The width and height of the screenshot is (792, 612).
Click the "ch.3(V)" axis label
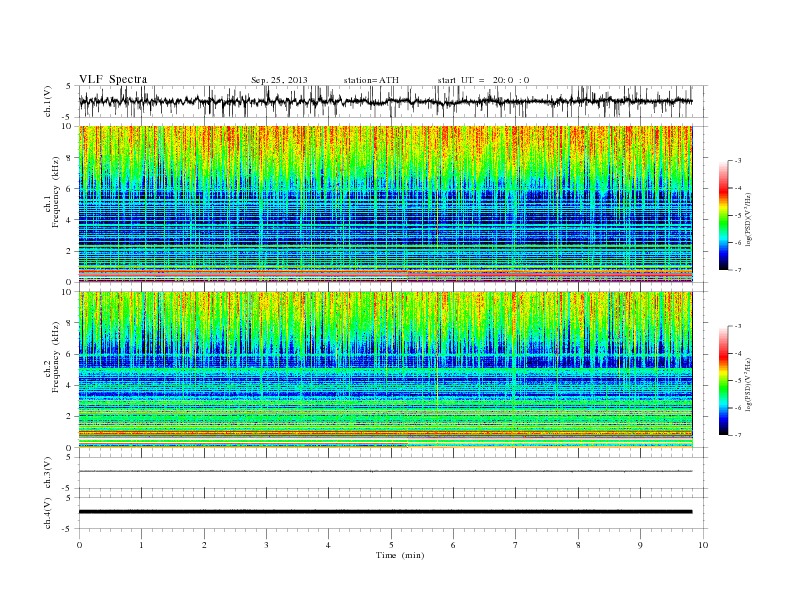point(48,473)
